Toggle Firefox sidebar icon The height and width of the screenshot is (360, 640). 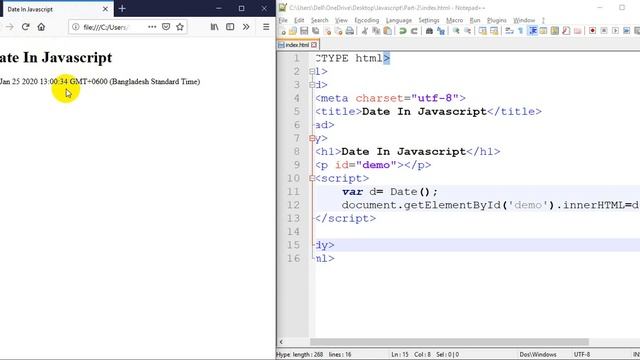230,27
